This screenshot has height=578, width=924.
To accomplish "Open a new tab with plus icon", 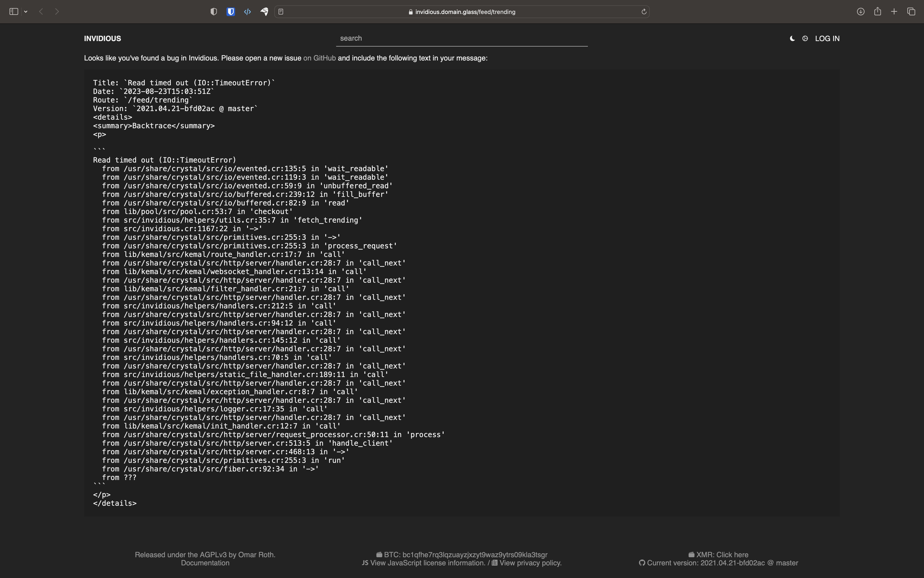I will (894, 12).
